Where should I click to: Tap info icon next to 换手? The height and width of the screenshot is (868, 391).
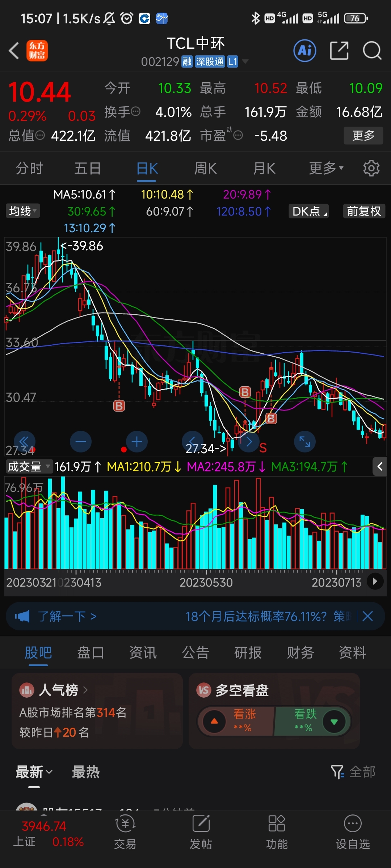point(135,111)
